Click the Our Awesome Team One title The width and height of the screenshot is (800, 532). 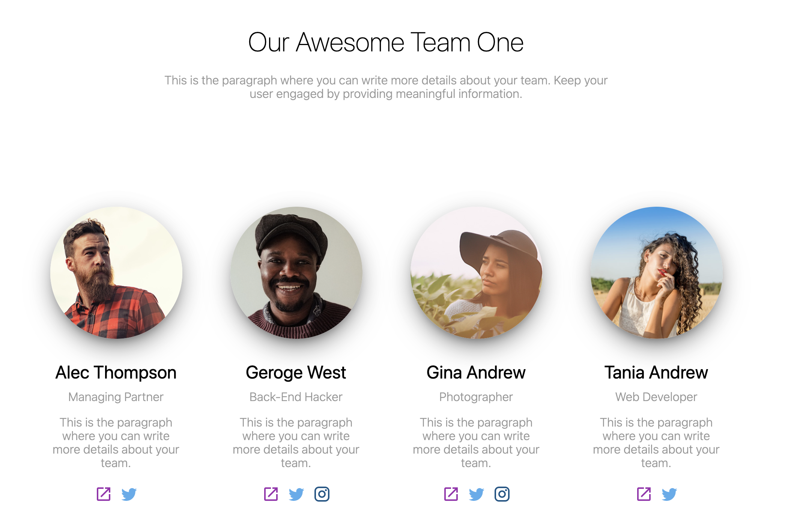click(x=386, y=42)
